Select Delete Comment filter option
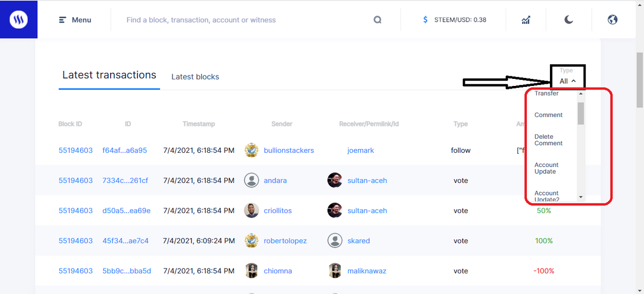The height and width of the screenshot is (294, 644). tap(548, 140)
